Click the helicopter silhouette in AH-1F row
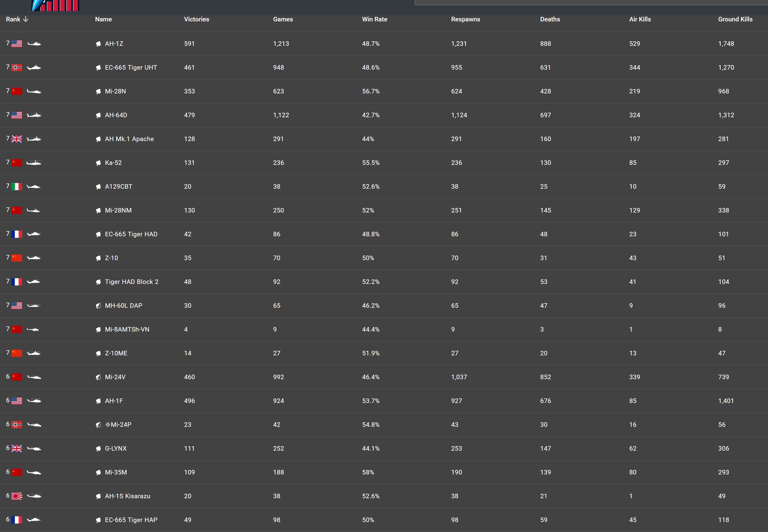768x532 pixels. (34, 401)
